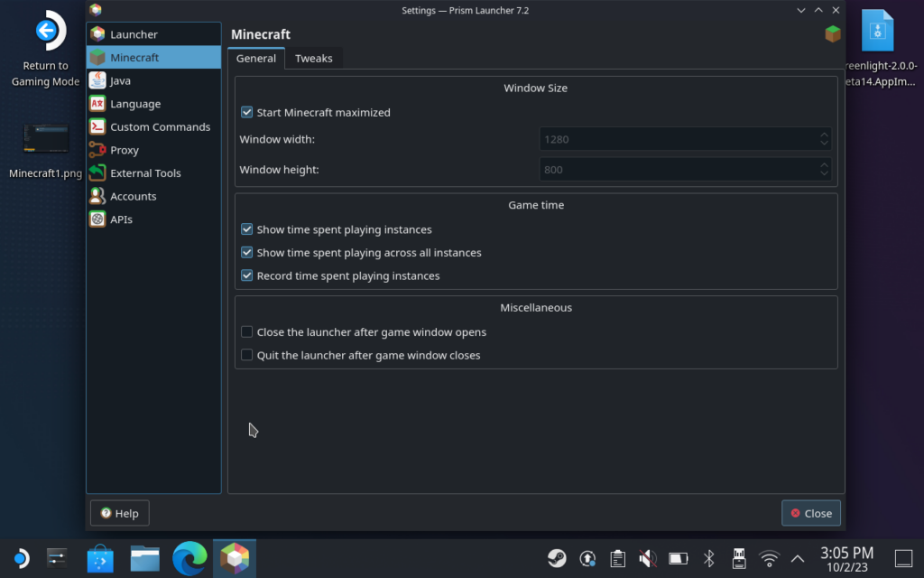Open System Settings from the taskbar
The width and height of the screenshot is (924, 578).
tap(57, 558)
